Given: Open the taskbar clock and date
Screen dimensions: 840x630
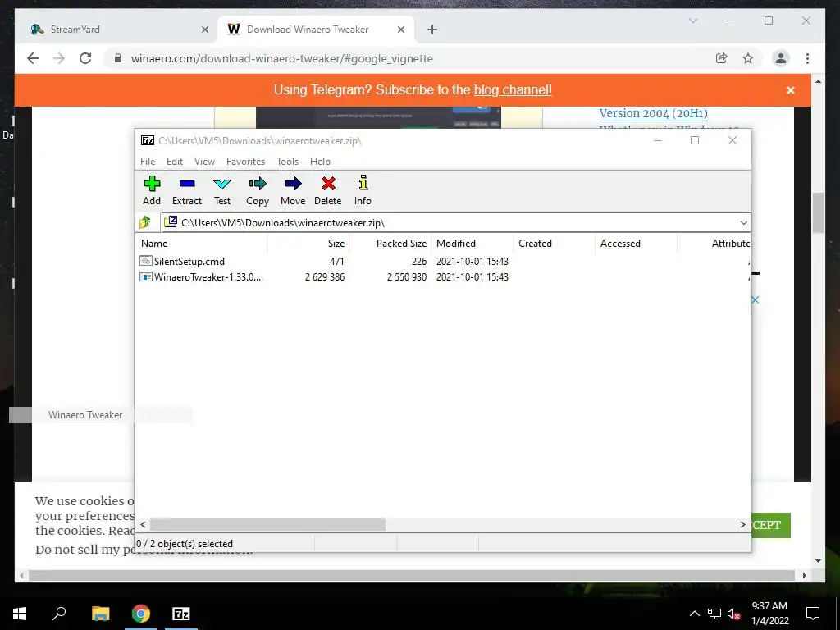Looking at the screenshot, I should [x=769, y=614].
